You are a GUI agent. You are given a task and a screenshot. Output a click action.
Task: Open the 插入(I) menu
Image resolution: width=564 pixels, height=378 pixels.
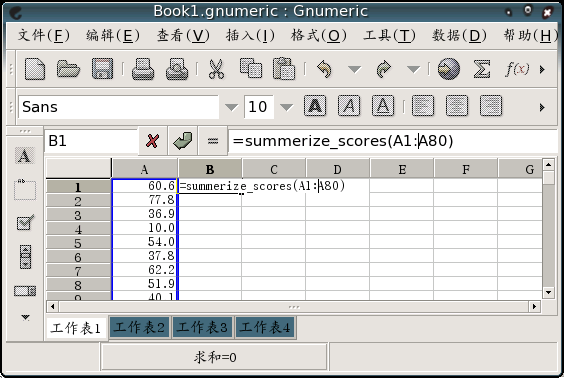pos(250,35)
